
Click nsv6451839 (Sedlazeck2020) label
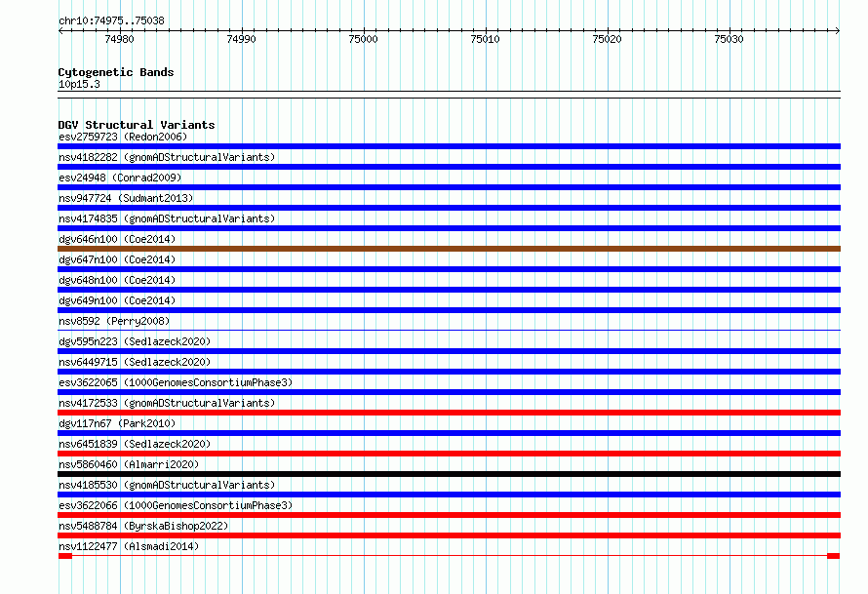coord(135,444)
